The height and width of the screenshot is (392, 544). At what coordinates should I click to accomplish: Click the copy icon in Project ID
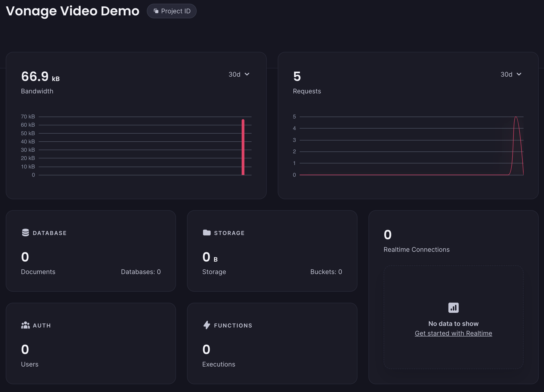point(156,11)
